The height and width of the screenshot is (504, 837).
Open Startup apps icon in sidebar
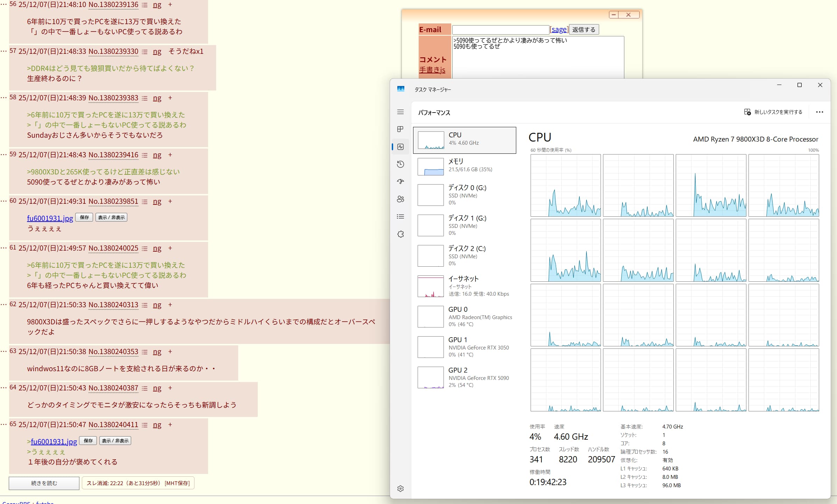[400, 181]
